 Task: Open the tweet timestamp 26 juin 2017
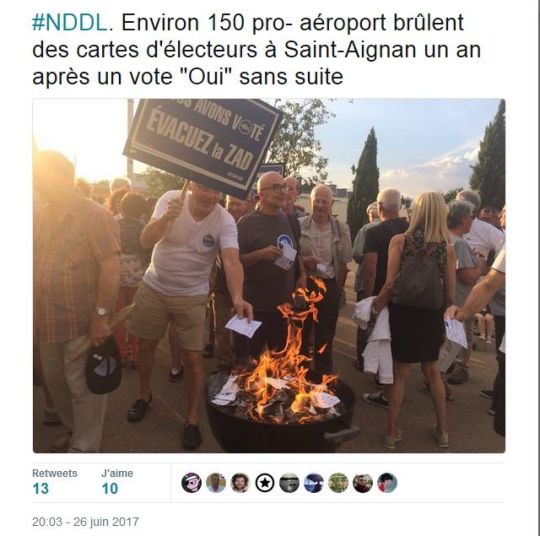pyautogui.click(x=85, y=522)
